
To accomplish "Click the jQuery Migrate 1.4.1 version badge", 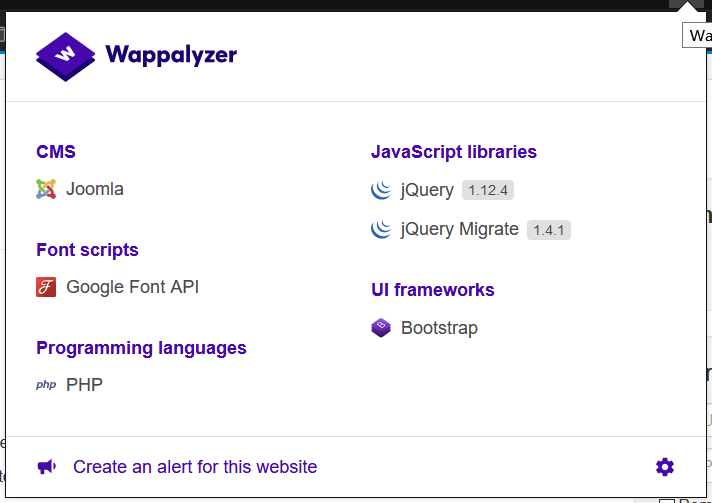I will [x=549, y=230].
